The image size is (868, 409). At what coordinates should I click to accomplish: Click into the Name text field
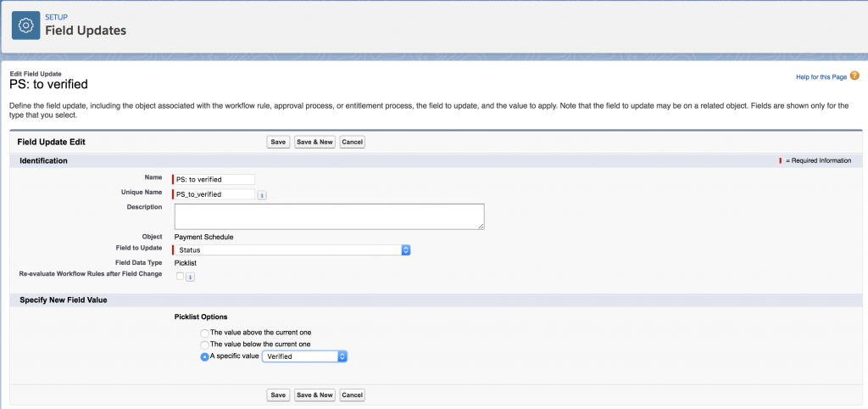click(x=214, y=179)
